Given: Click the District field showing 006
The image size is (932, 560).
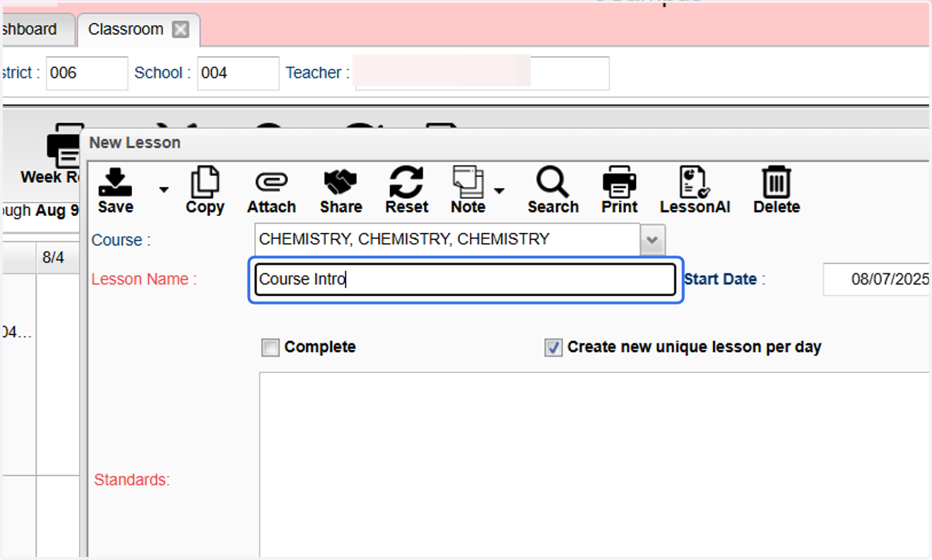Looking at the screenshot, I should point(87,73).
